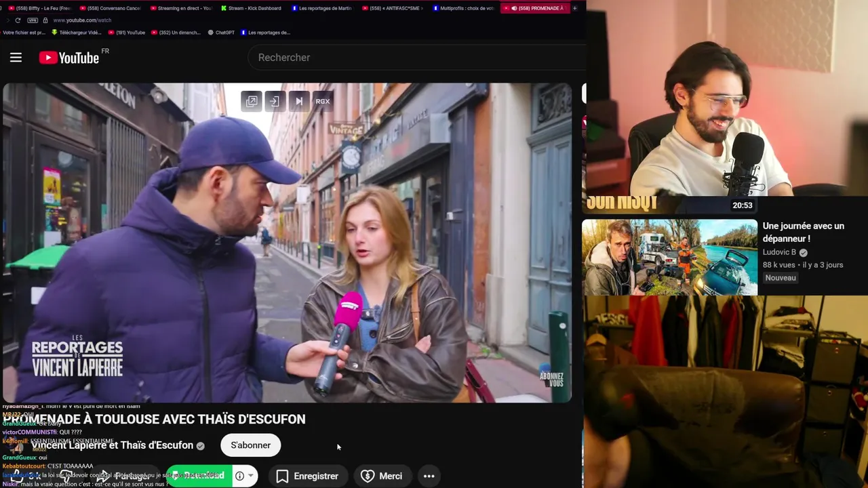Click the Merci thanks button
The width and height of the screenshot is (868, 488).
coord(381,476)
